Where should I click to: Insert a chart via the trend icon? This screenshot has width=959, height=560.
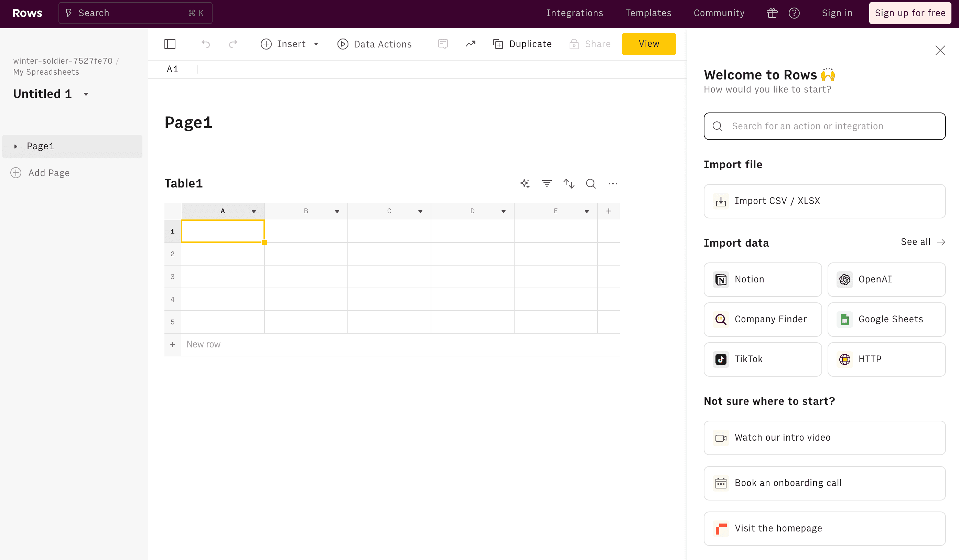[x=470, y=44]
